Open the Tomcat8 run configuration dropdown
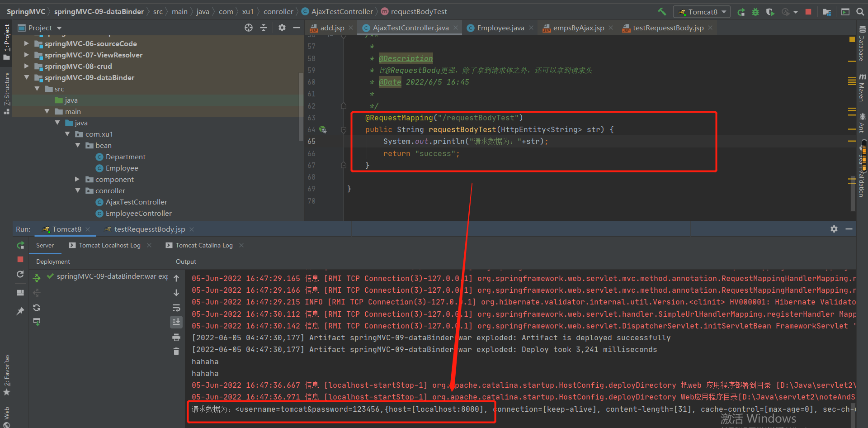868x428 pixels. (x=702, y=12)
